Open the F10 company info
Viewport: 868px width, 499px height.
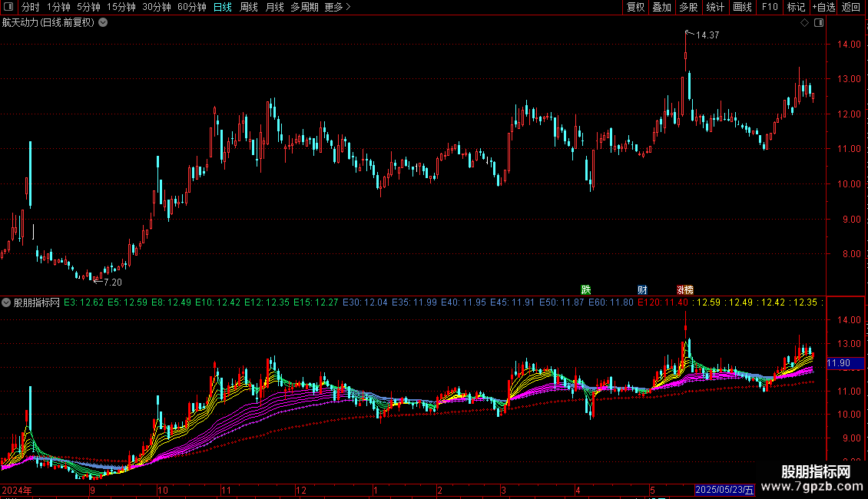(x=770, y=7)
